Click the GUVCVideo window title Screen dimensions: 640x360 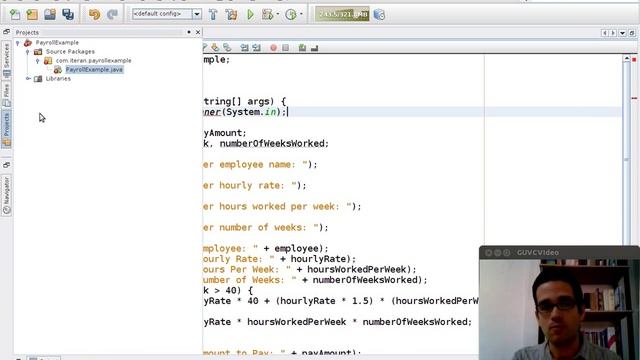[x=538, y=253]
